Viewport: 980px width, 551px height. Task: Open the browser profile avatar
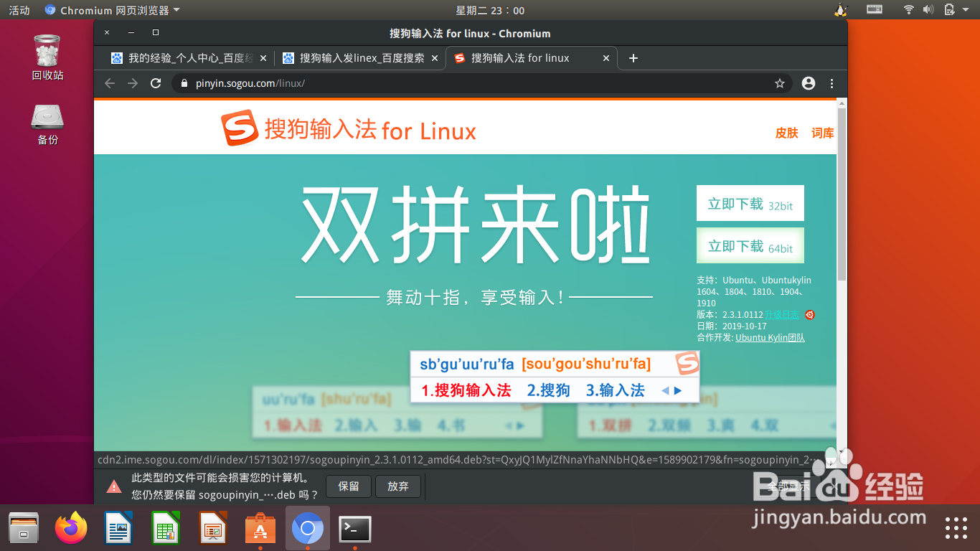808,83
